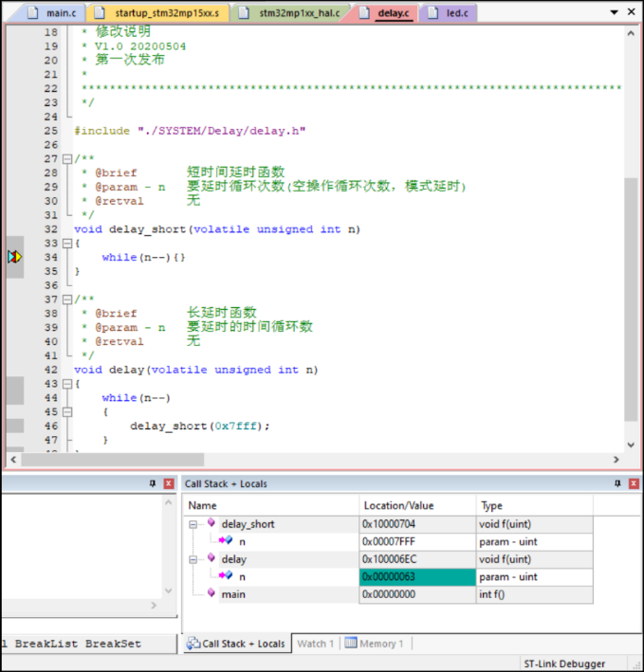
Task: Collapse the delay function body at line 43
Action: point(67,384)
